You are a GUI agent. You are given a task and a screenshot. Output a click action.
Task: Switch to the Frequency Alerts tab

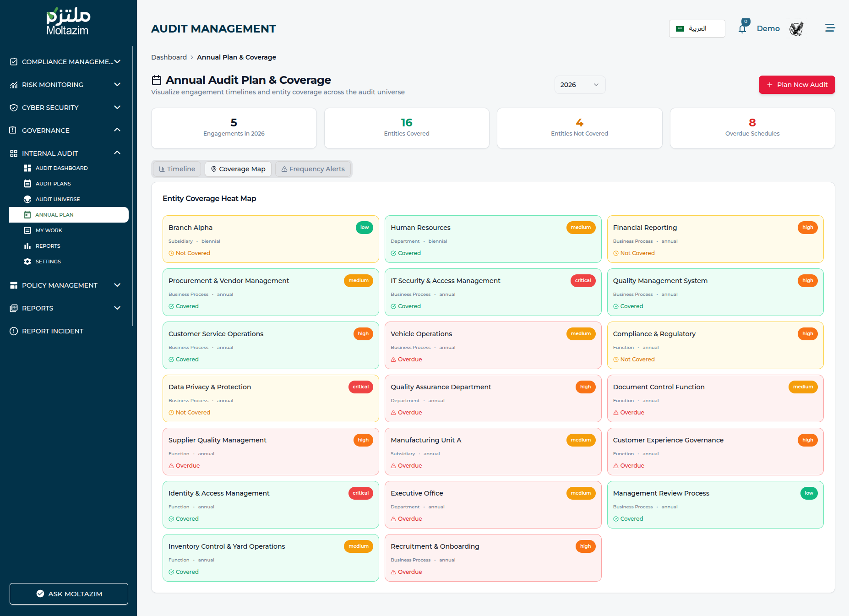coord(313,169)
